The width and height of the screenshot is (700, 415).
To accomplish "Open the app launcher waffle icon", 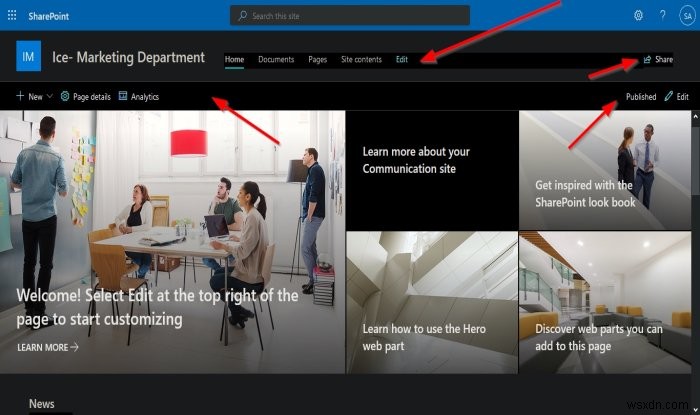I will 12,16.
